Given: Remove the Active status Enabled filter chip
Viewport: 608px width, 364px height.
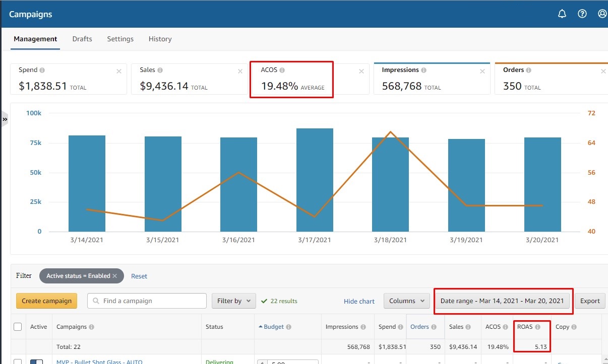Looking at the screenshot, I should click(114, 276).
